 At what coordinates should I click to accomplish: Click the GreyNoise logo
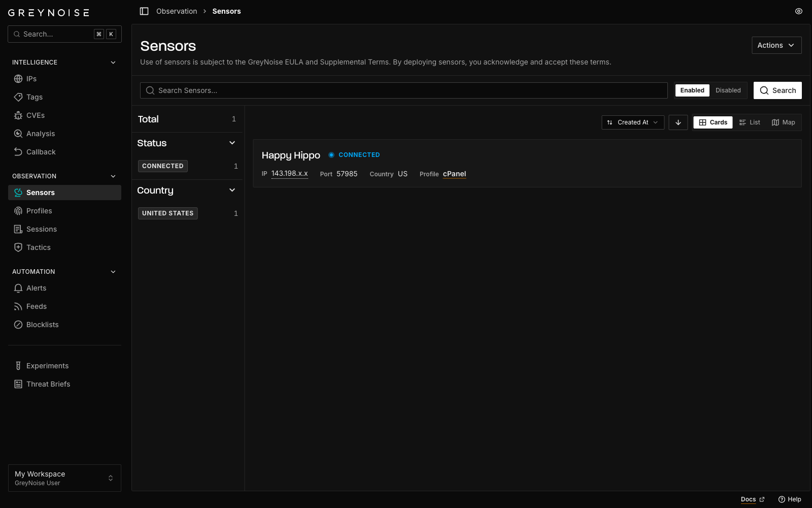tap(49, 13)
